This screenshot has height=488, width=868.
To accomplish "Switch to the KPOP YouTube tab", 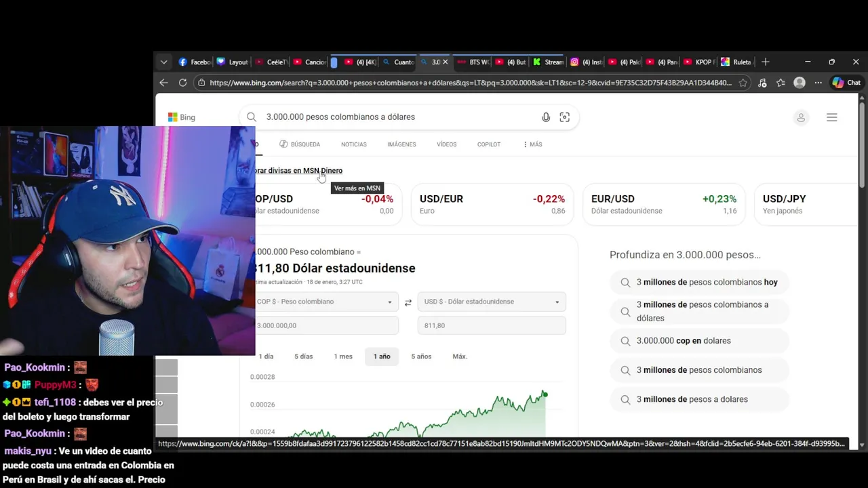I will 698,62.
